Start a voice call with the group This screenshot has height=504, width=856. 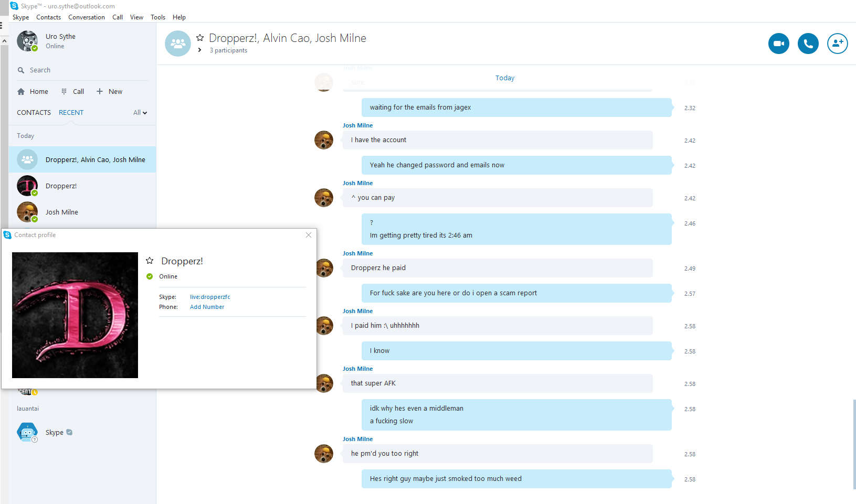(x=808, y=44)
